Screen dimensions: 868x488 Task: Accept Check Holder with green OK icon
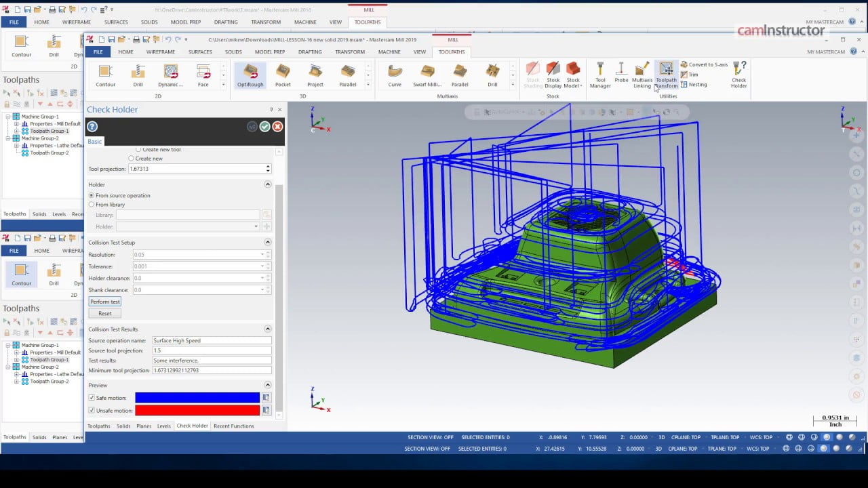pos(264,127)
